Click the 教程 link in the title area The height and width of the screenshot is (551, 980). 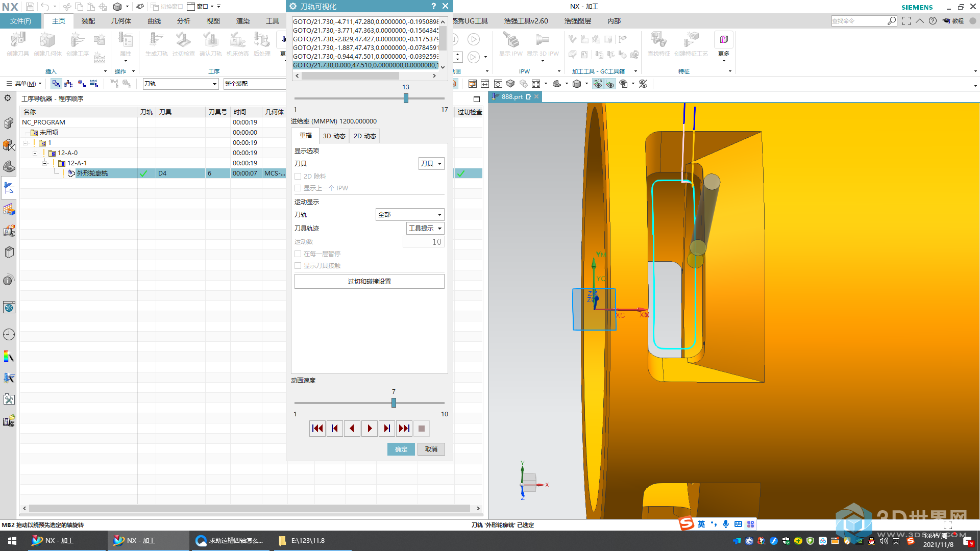coord(953,21)
